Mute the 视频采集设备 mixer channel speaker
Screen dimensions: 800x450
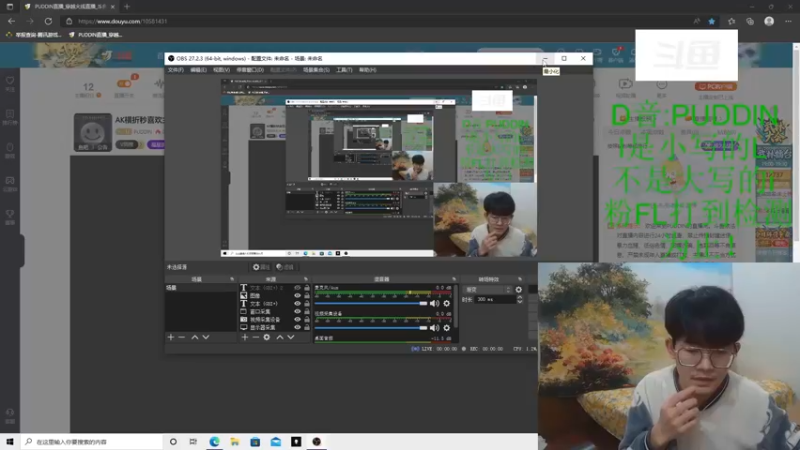(434, 328)
